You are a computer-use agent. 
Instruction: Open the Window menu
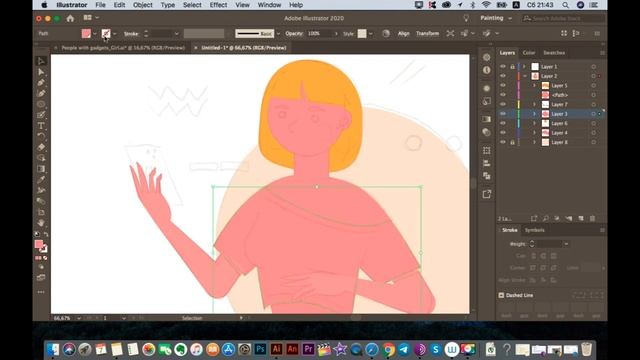point(269,5)
